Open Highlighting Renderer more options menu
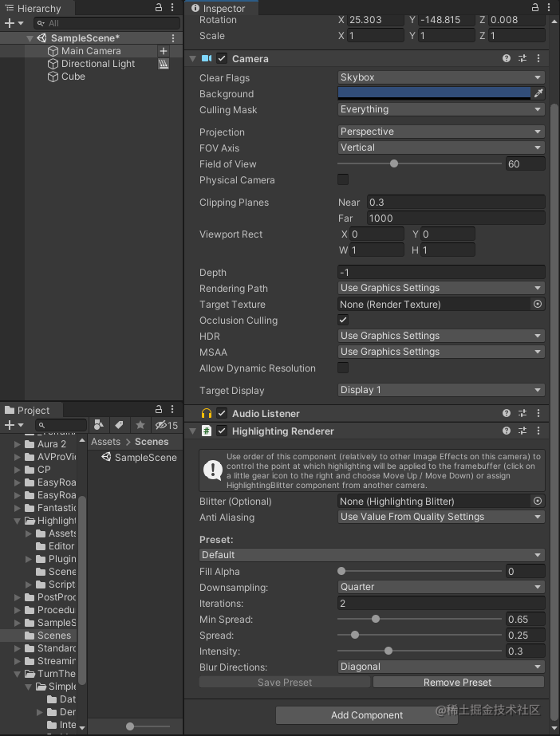 pyautogui.click(x=539, y=431)
